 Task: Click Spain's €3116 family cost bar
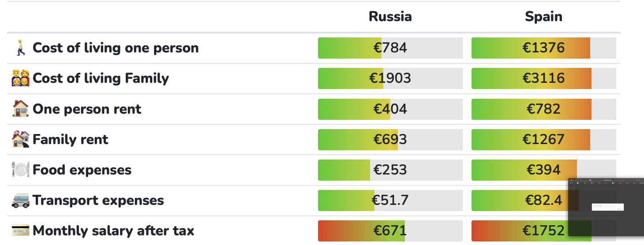(543, 78)
